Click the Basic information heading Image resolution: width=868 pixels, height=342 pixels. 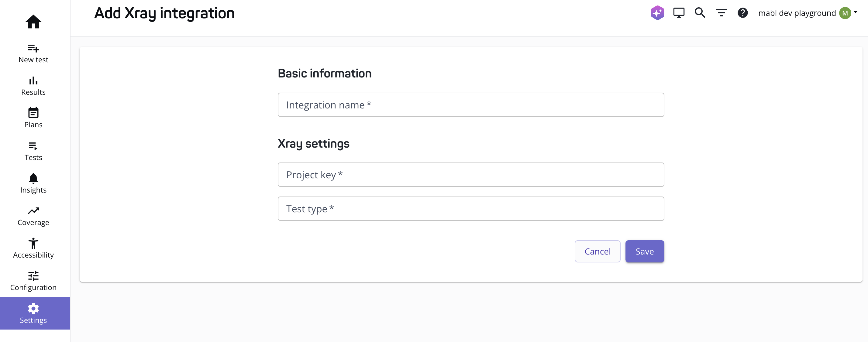click(x=325, y=74)
